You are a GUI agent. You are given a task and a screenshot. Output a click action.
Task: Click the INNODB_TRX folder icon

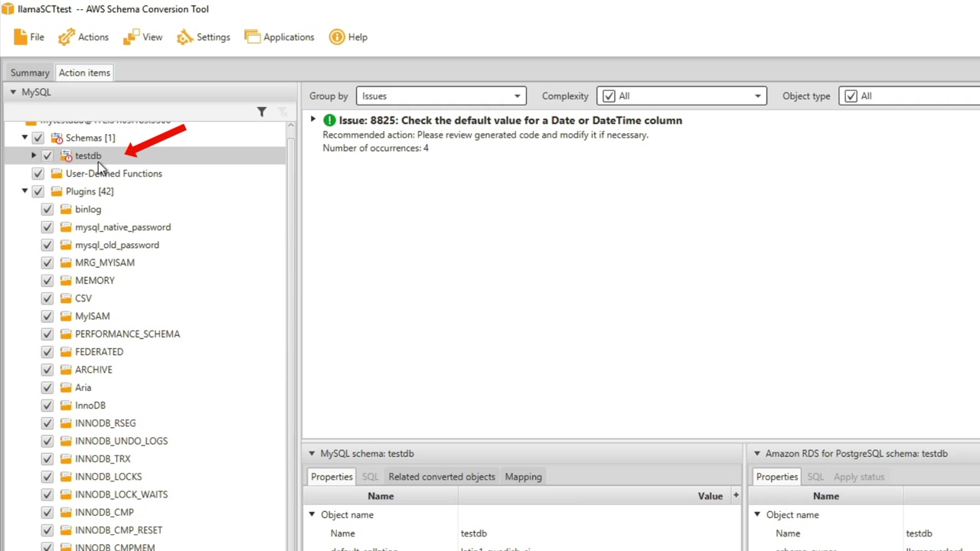click(x=66, y=459)
